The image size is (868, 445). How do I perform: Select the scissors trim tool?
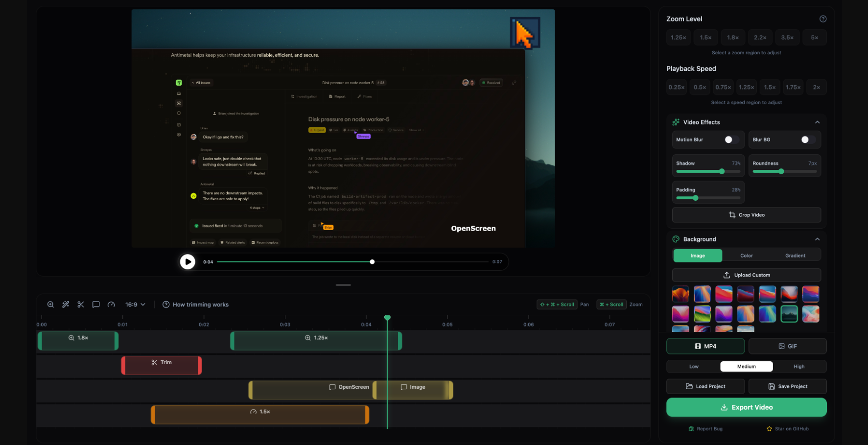pos(81,304)
